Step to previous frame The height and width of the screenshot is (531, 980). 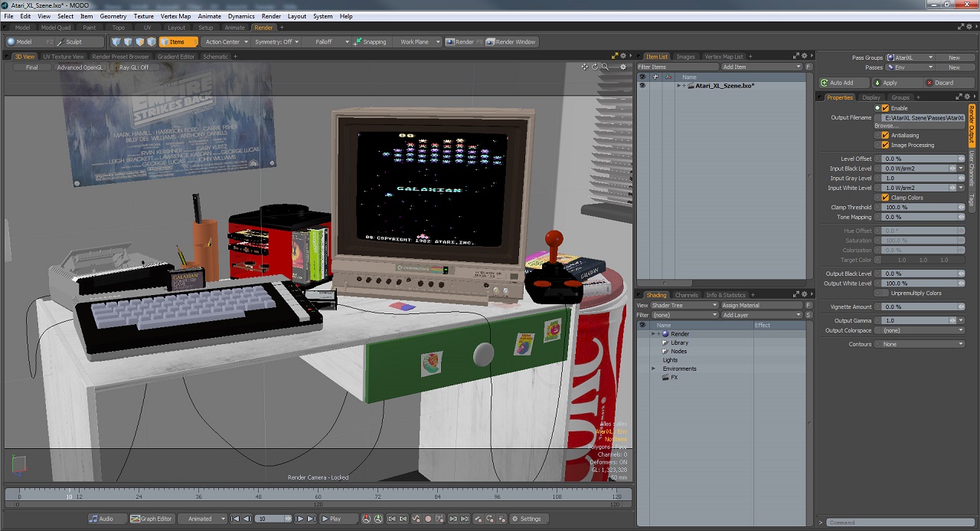[247, 519]
